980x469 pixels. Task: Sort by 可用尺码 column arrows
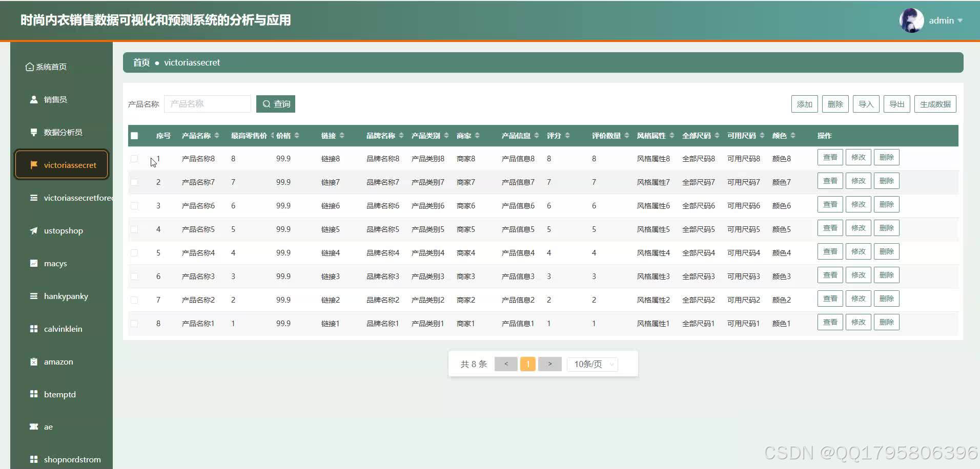pyautogui.click(x=762, y=136)
